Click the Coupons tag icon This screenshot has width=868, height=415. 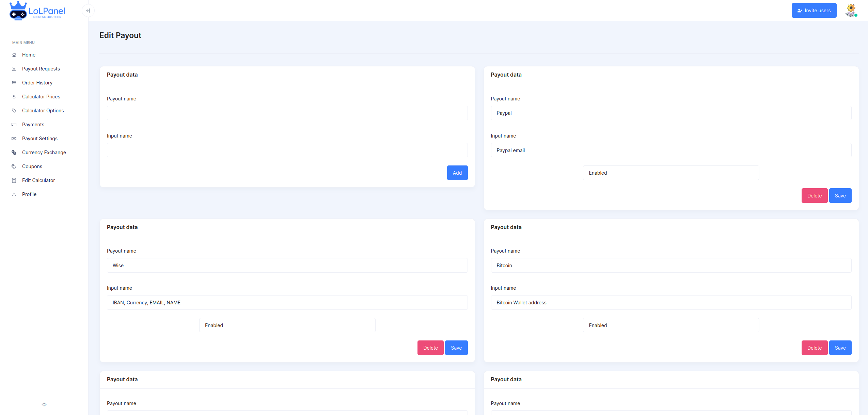point(14,166)
